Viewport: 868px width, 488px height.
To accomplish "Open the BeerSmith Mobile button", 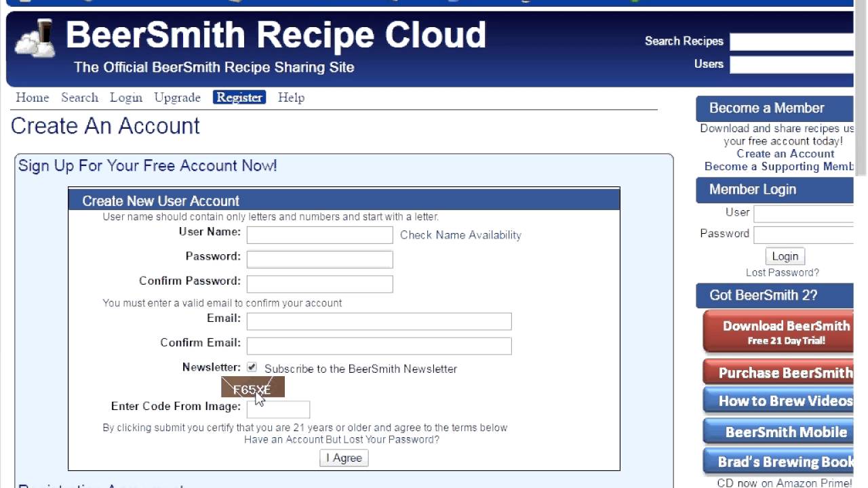I will 778,432.
